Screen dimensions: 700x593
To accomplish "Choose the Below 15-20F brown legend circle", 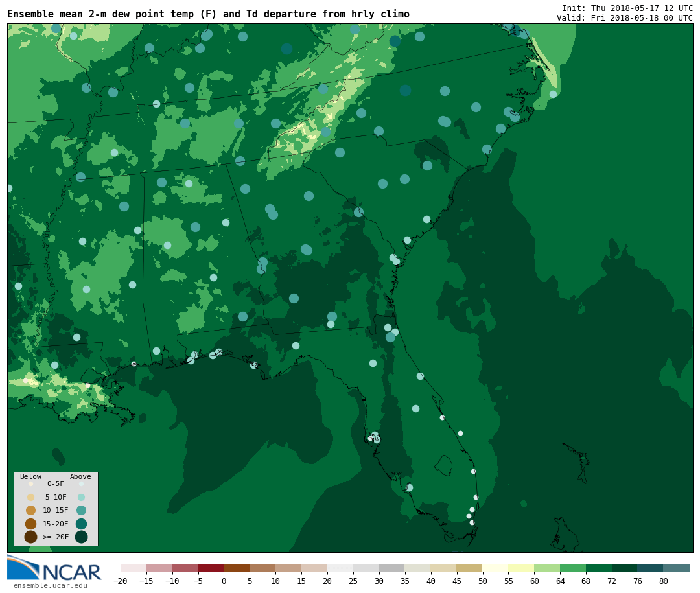I will [31, 524].
